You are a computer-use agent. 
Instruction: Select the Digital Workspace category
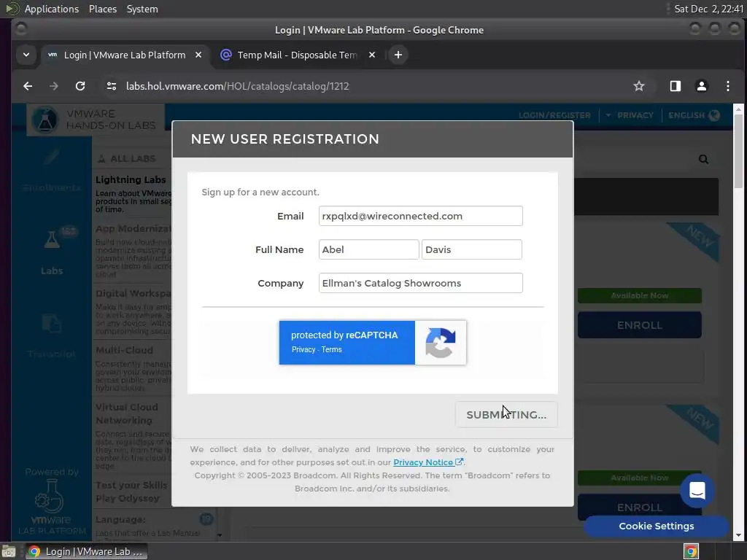[x=133, y=294]
